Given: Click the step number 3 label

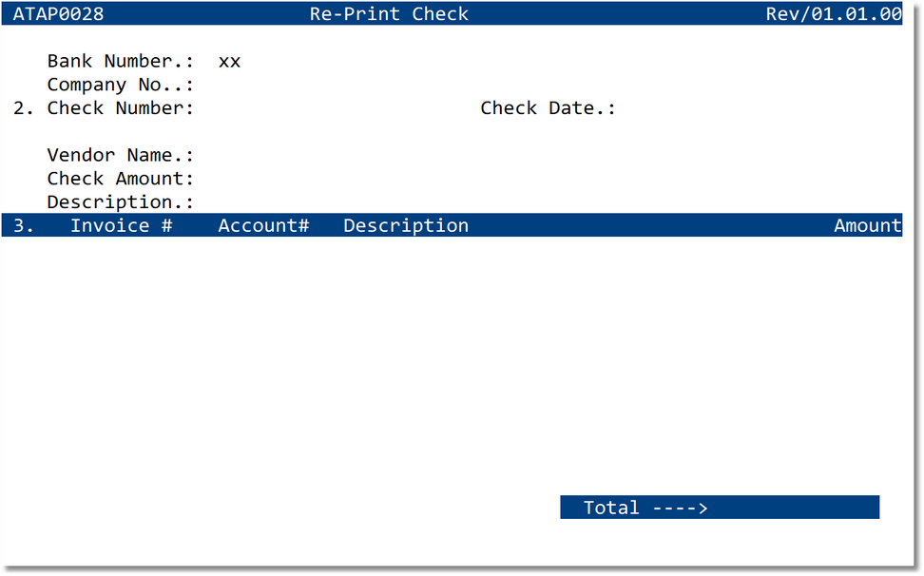Looking at the screenshot, I should 21,225.
